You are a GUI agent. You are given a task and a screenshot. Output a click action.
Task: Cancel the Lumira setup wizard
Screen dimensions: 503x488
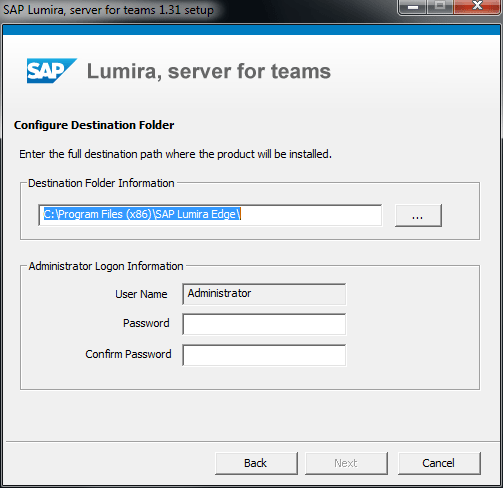pos(439,463)
